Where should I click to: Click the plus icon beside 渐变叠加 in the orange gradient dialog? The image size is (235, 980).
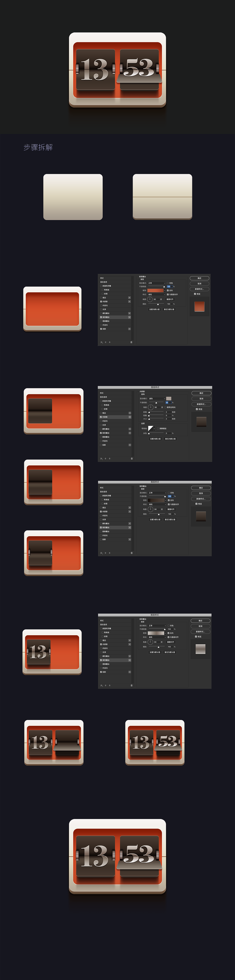[x=129, y=317]
